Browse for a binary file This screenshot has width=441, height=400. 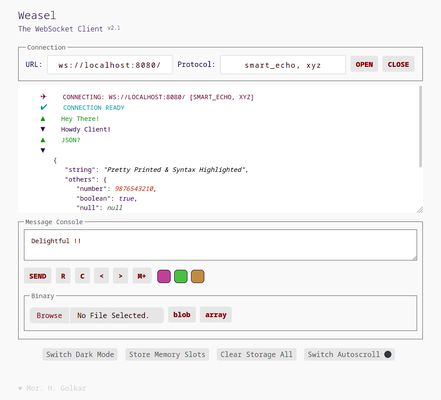tap(49, 315)
